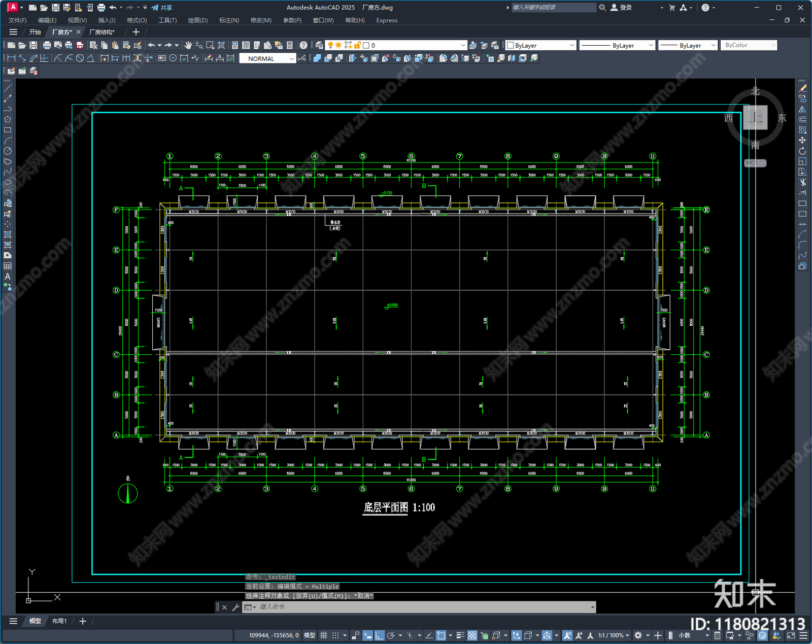812x644 pixels.
Task: Click the 共享 share button
Action: point(162,8)
